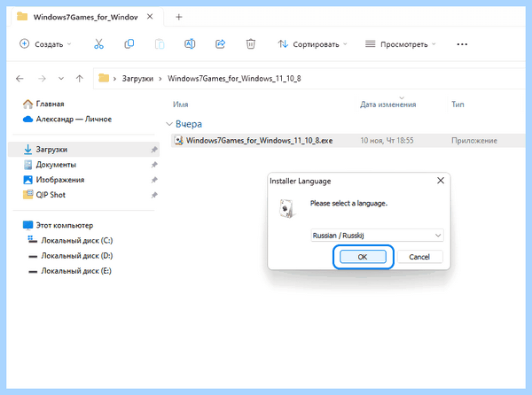The image size is (532, 395).
Task: Select Загрузки in the sidebar
Action: point(84,150)
